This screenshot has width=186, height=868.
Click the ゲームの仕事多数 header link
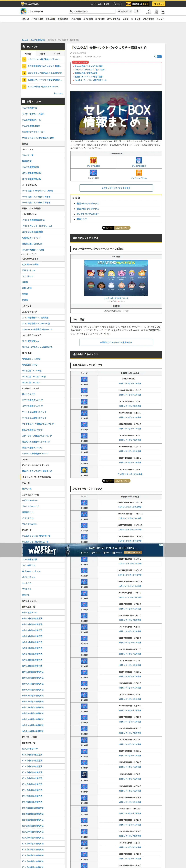pos(100,4)
